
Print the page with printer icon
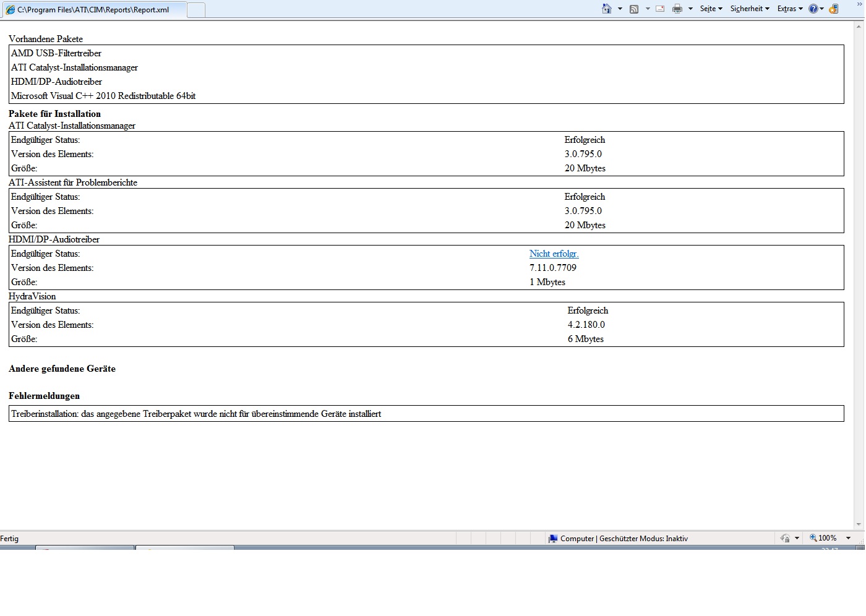pyautogui.click(x=677, y=9)
